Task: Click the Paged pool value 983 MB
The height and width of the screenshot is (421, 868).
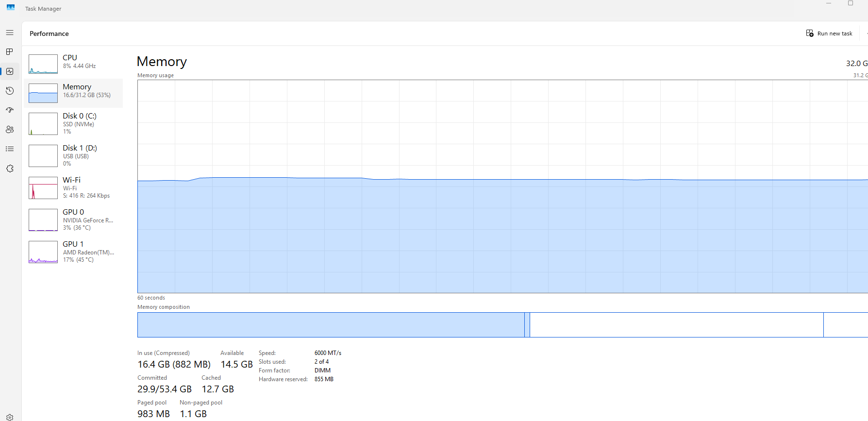Action: coord(153,414)
